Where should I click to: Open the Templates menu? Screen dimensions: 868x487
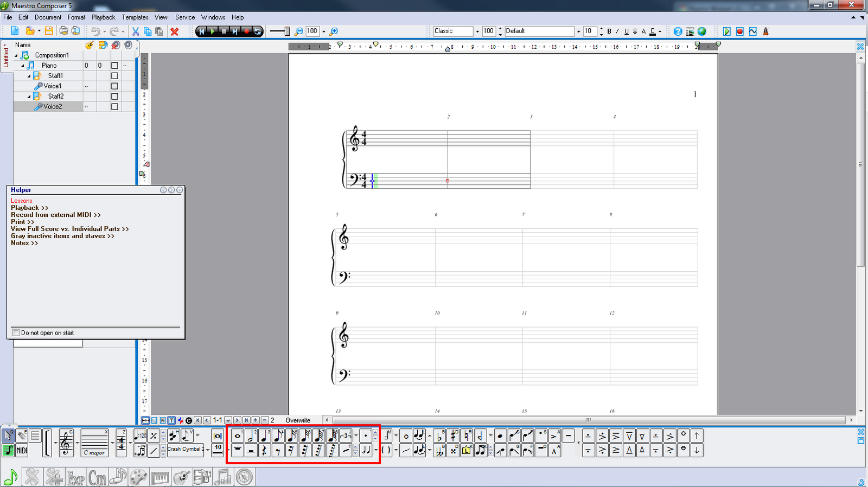(x=135, y=17)
